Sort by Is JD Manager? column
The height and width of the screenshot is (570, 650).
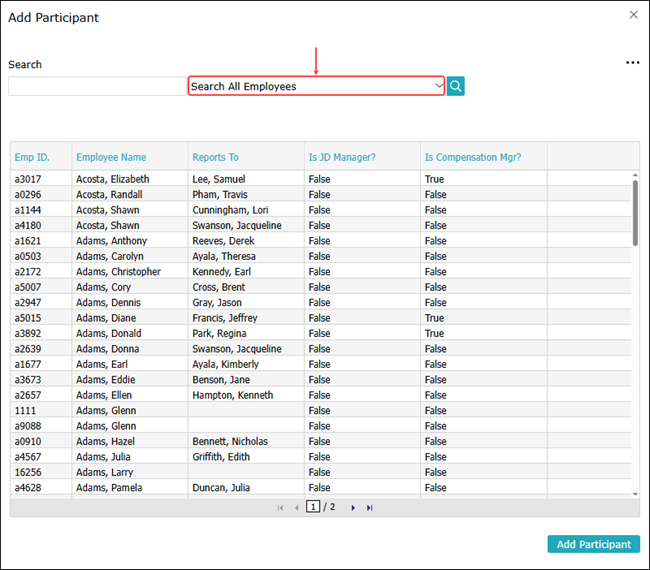(x=342, y=157)
